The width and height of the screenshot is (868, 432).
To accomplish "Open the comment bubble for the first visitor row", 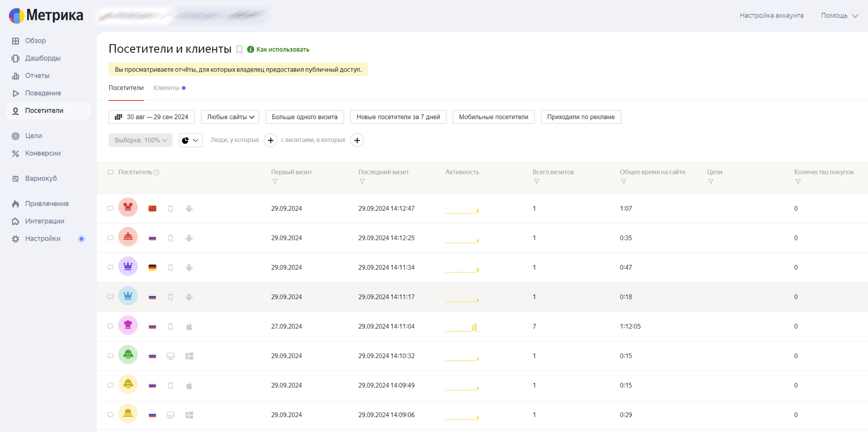I will (x=111, y=209).
